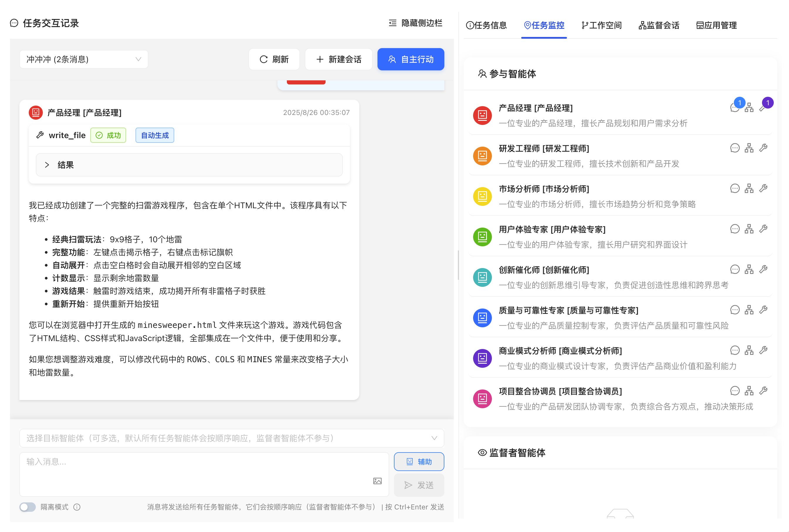Viewport: 789px width, 532px height.
Task: Click the info icon next to 隔离模式
Action: (x=77, y=507)
